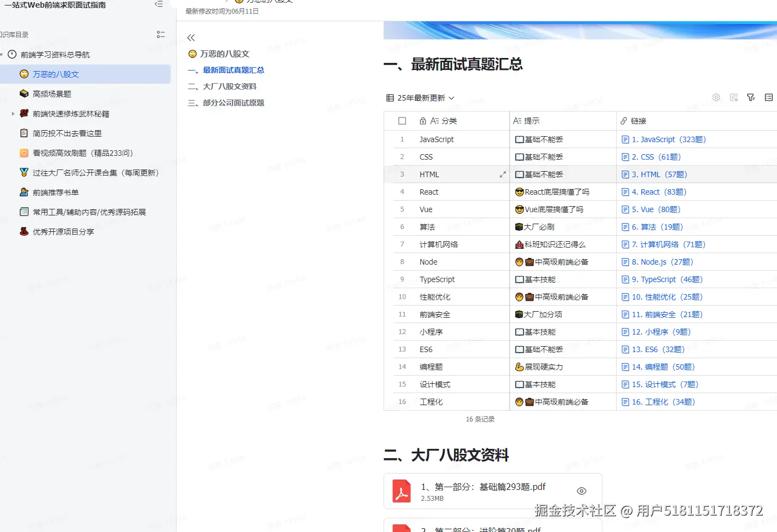
Task: Select 高频场景题 in the sidebar
Action: tap(53, 93)
